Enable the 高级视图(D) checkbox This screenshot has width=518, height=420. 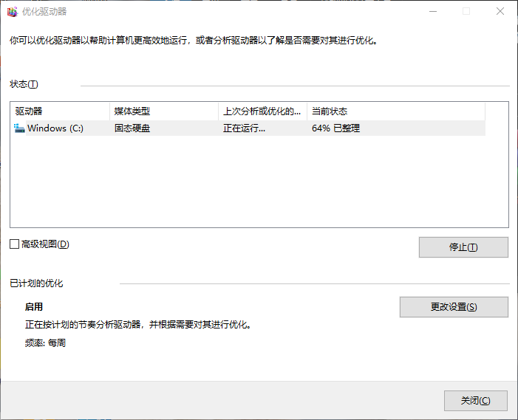pos(14,244)
